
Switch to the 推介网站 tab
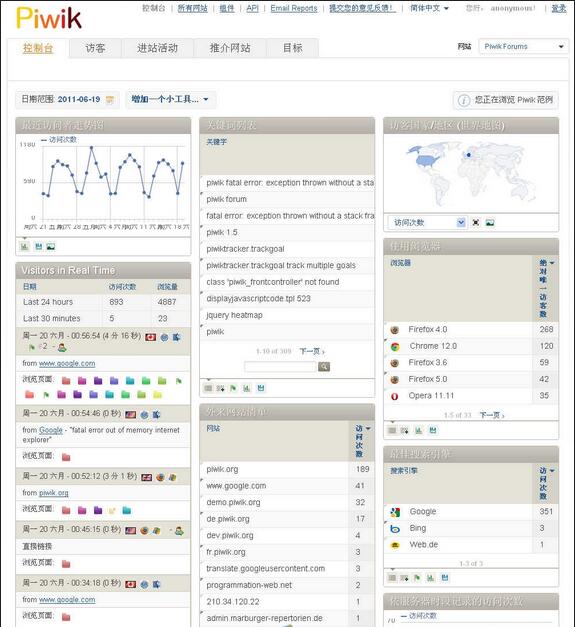[x=230, y=48]
